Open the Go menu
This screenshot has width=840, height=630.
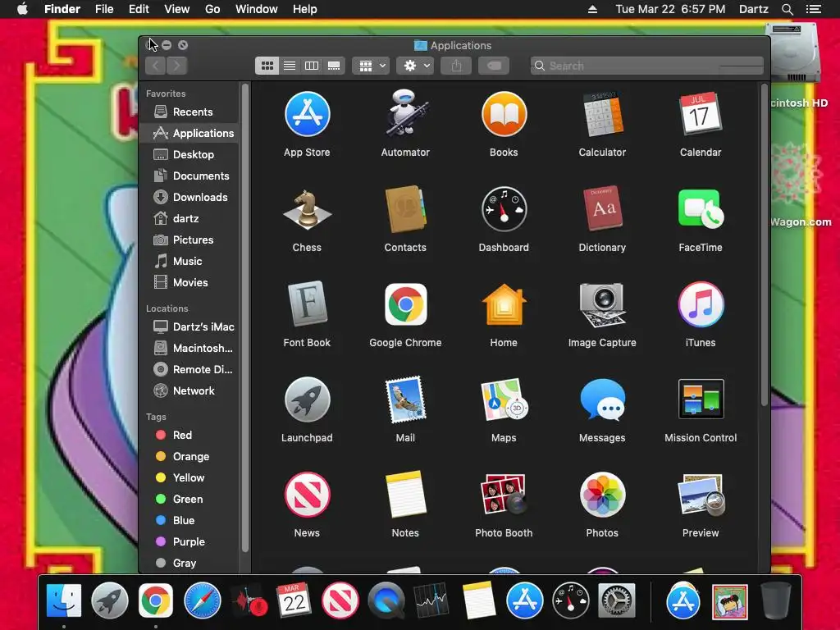tap(212, 9)
